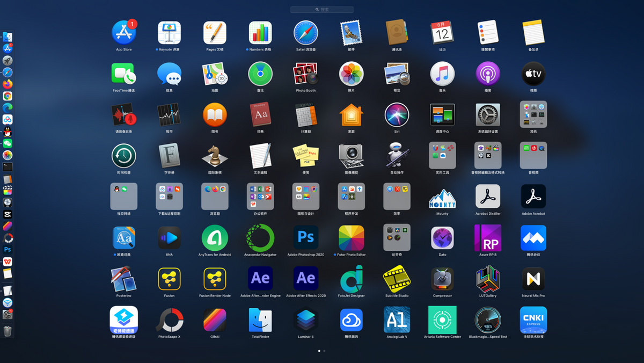The width and height of the screenshot is (644, 363).
Task: Expand the 办公软件 folder
Action: pyautogui.click(x=260, y=197)
